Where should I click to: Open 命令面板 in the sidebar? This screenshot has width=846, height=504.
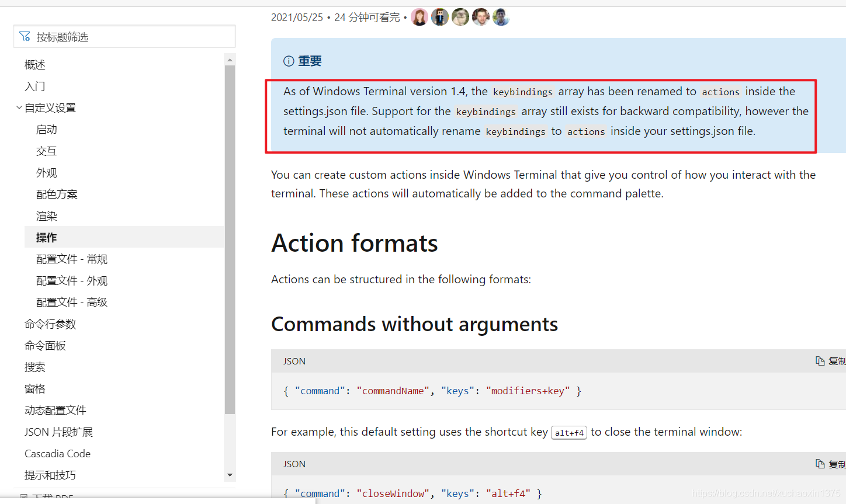tap(45, 345)
